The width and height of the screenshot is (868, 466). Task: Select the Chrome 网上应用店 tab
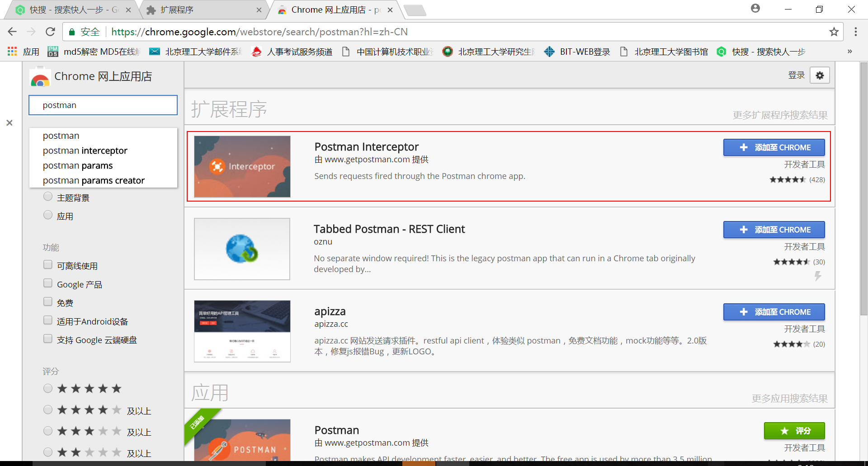point(335,10)
